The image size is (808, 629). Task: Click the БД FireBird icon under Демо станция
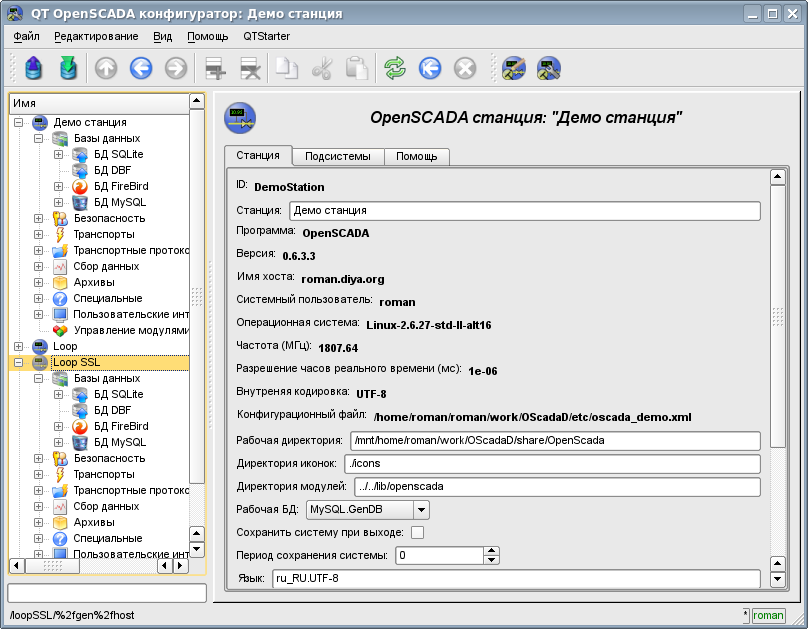[x=80, y=186]
